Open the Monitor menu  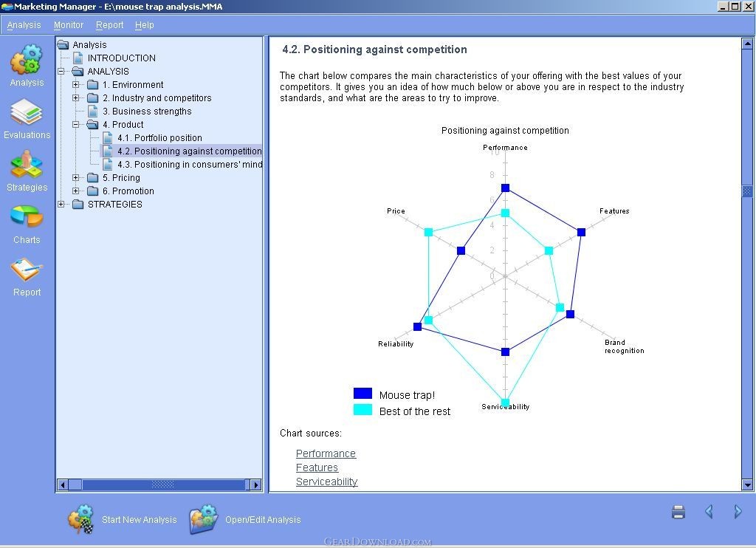[69, 25]
